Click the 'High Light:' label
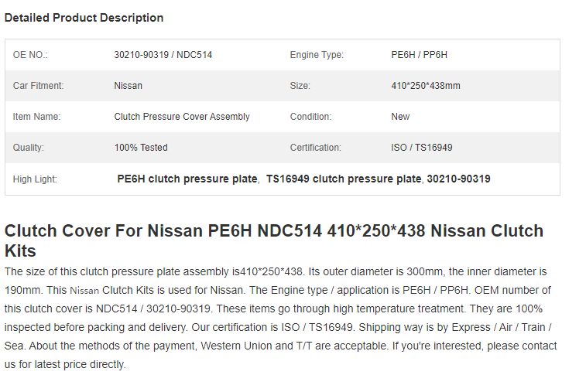 [x=35, y=179]
